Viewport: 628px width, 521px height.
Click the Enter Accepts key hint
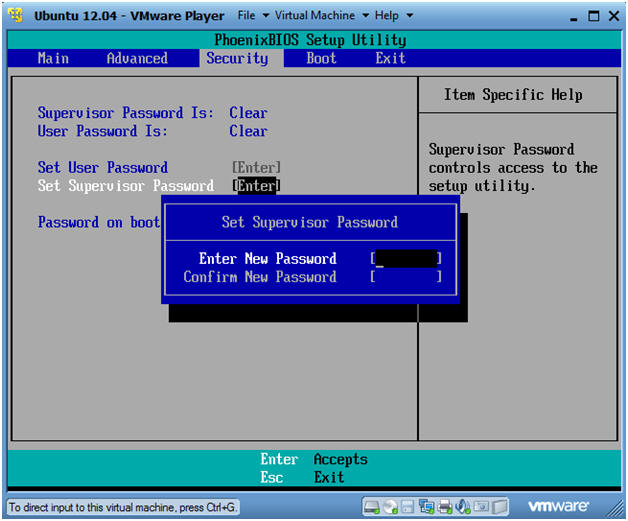(x=314, y=459)
